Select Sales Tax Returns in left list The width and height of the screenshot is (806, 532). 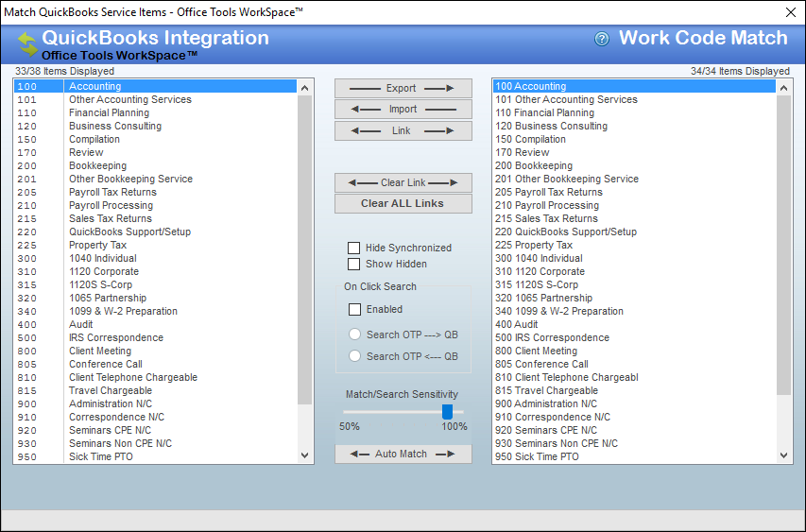pyautogui.click(x=156, y=219)
